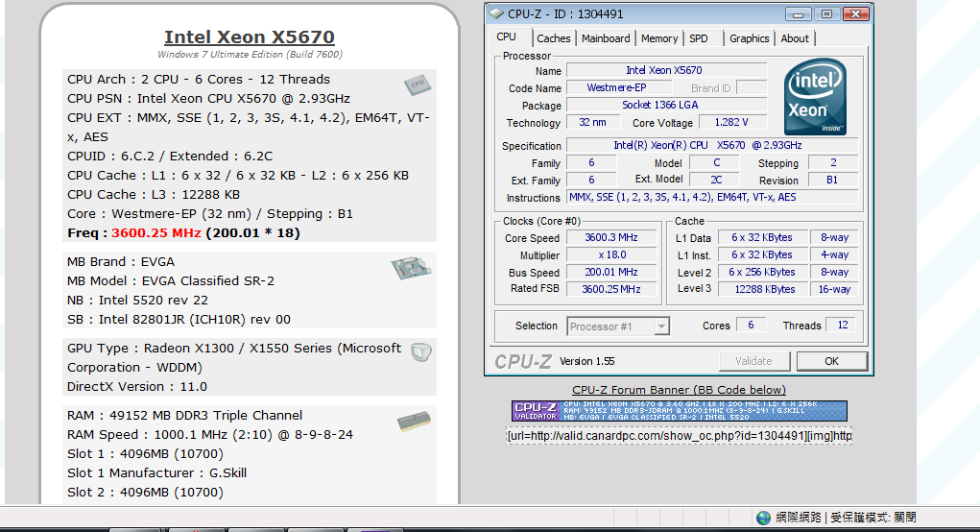Viewport: 980px width, 532px height.
Task: Click the Intel Xeon inside logo in CPU-Z
Action: point(815,97)
